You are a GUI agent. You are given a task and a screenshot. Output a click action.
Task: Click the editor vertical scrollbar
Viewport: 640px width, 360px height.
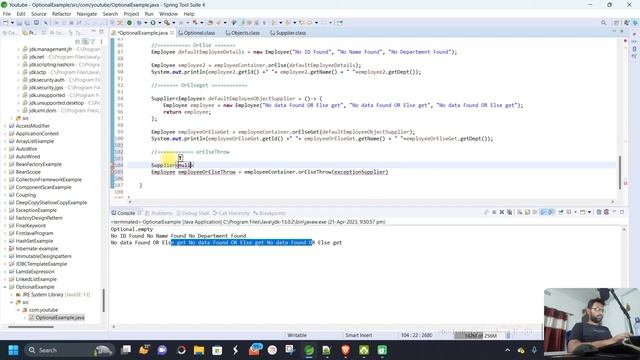click(x=620, y=172)
